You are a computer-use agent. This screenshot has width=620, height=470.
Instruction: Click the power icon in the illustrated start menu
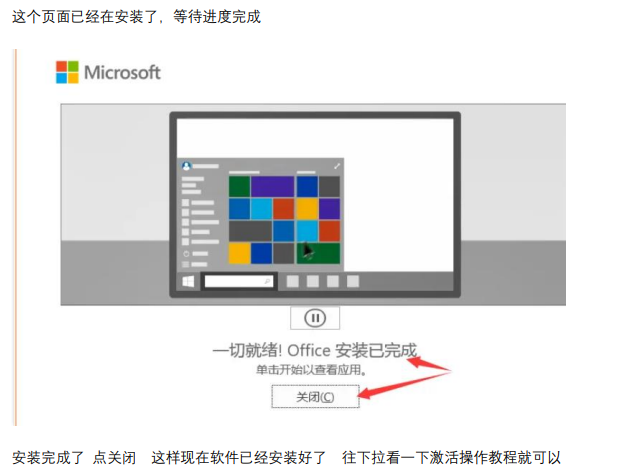[186, 254]
